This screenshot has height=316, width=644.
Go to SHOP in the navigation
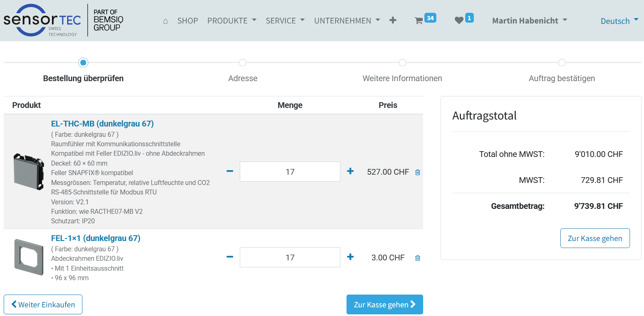[x=187, y=21]
